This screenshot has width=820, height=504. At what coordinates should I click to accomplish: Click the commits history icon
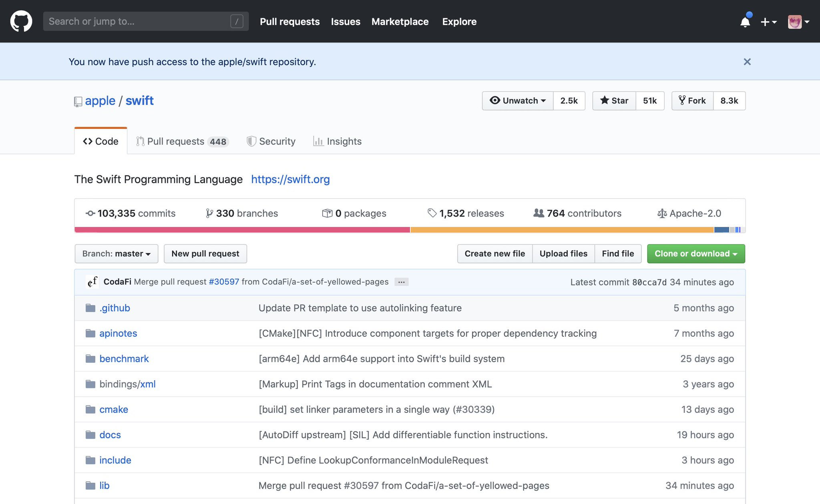[90, 213]
